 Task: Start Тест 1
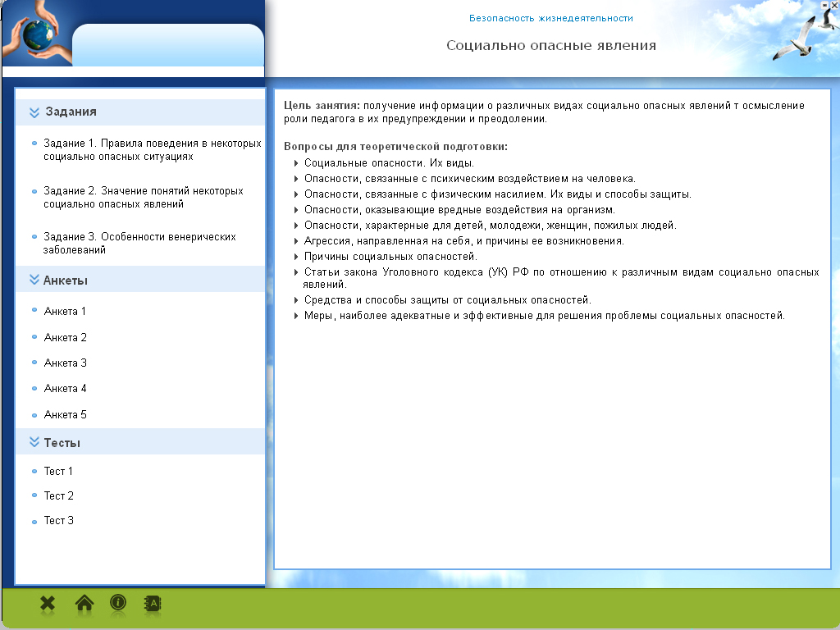coord(58,471)
